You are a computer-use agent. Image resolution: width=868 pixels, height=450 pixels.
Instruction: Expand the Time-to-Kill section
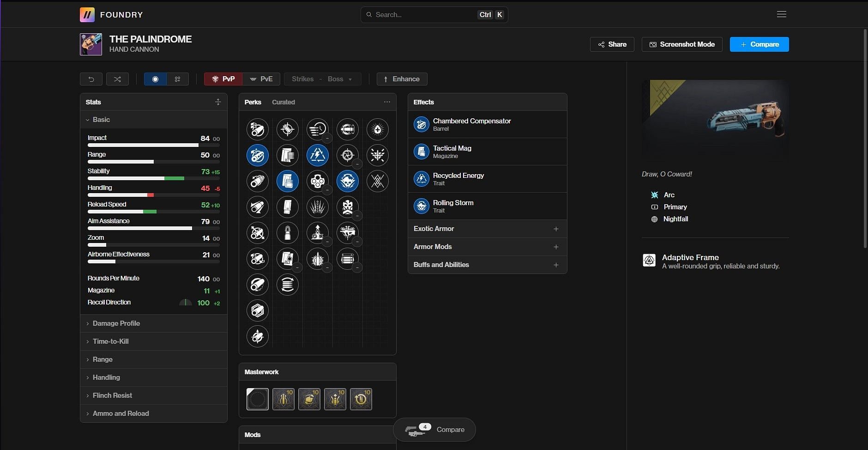pyautogui.click(x=154, y=341)
